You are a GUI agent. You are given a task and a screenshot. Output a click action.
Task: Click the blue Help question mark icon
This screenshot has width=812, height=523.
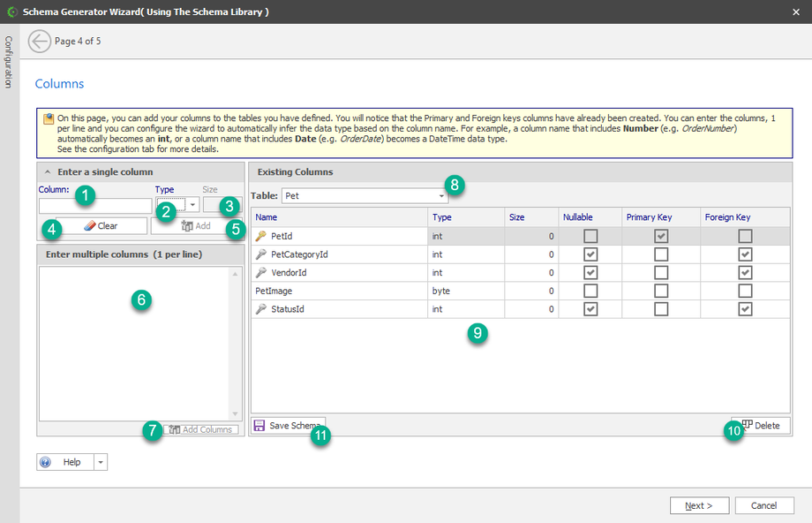coord(46,462)
